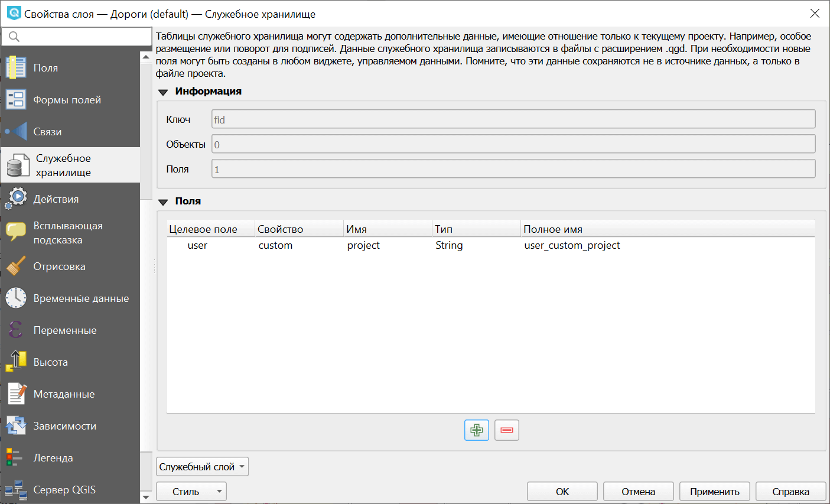Open Temporal data clock icon

(x=16, y=298)
